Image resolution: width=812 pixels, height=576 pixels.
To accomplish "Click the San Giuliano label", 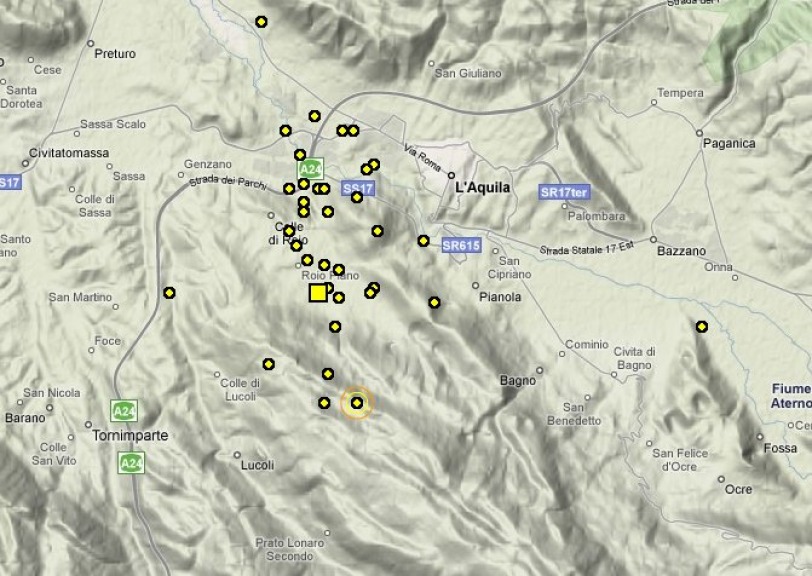I will (468, 74).
